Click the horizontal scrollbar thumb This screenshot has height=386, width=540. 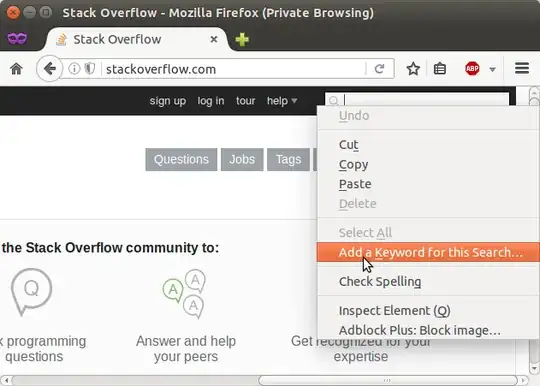tap(387, 380)
